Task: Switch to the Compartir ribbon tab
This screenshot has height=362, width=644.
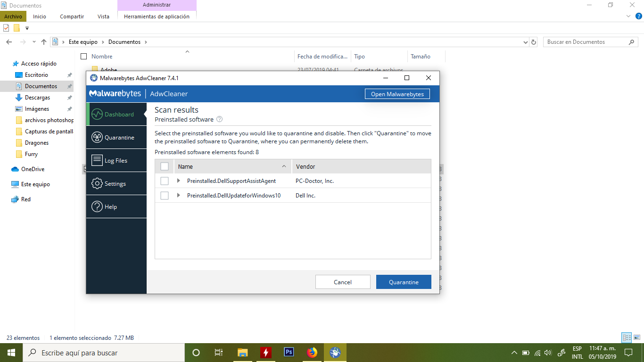Action: [x=72, y=16]
